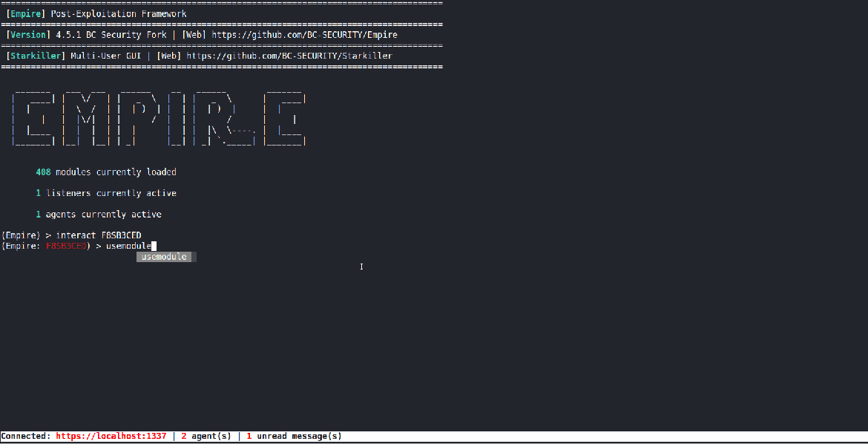Click the EMPIRE ASCII art banner
This screenshot has height=444, width=868.
(x=160, y=119)
